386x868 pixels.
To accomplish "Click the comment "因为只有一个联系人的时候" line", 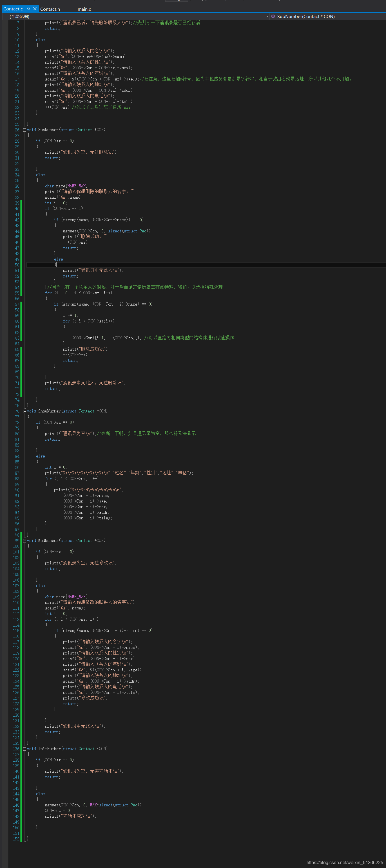I will coord(133,287).
